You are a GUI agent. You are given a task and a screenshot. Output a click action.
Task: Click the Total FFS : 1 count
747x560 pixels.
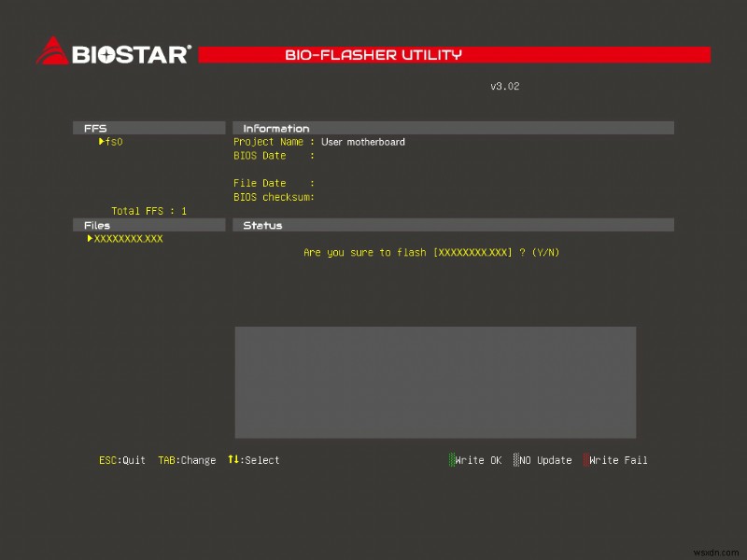(x=149, y=211)
